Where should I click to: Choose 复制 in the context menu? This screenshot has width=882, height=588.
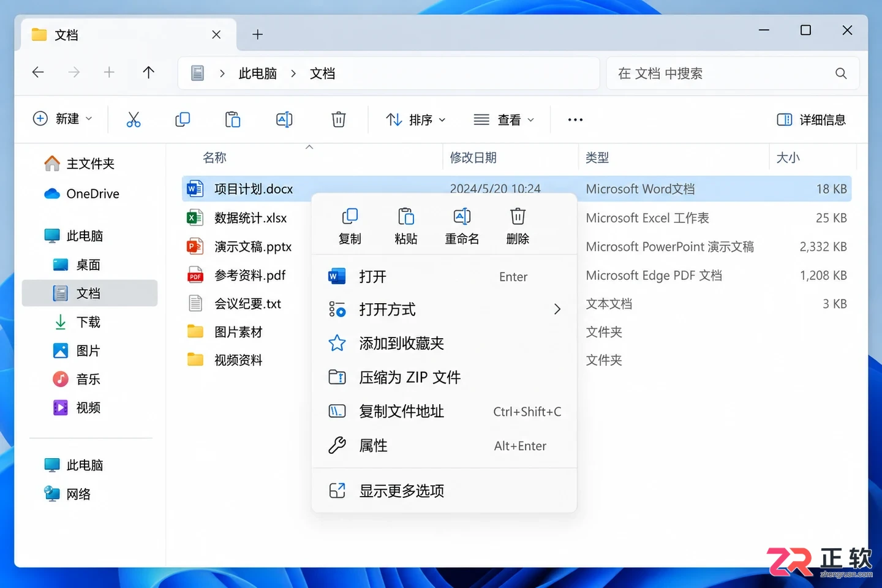point(350,227)
